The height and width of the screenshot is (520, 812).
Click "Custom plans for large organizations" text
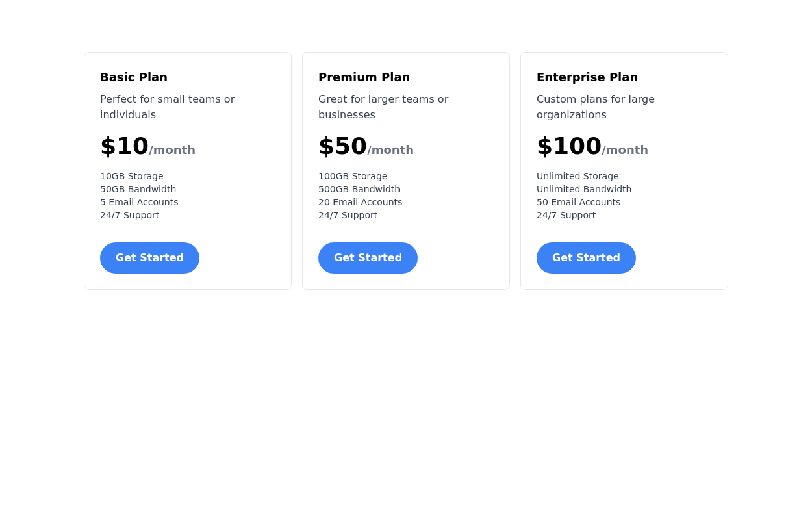click(x=596, y=107)
